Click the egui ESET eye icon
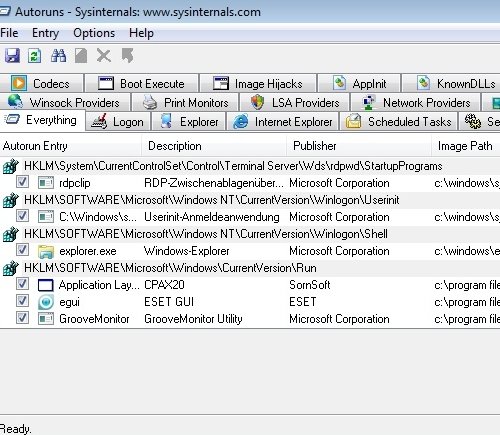500x435 pixels. [46, 302]
